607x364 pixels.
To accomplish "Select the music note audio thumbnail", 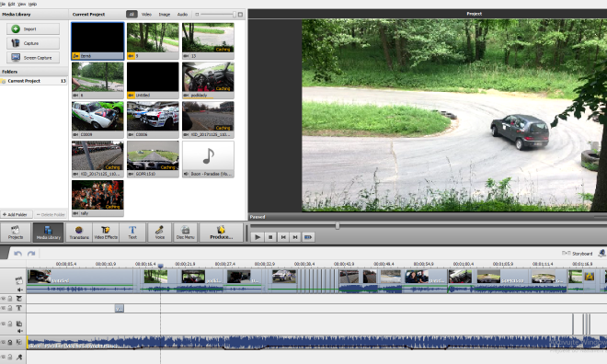I will coord(208,159).
